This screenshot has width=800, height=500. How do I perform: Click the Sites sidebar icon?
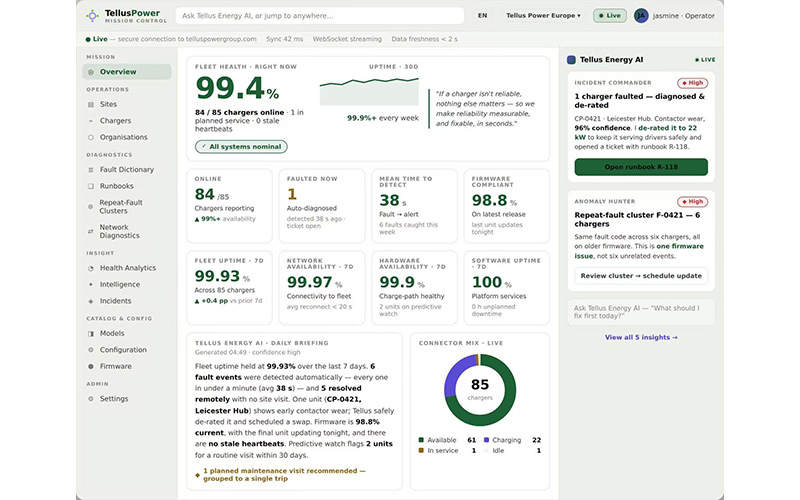tap(91, 104)
